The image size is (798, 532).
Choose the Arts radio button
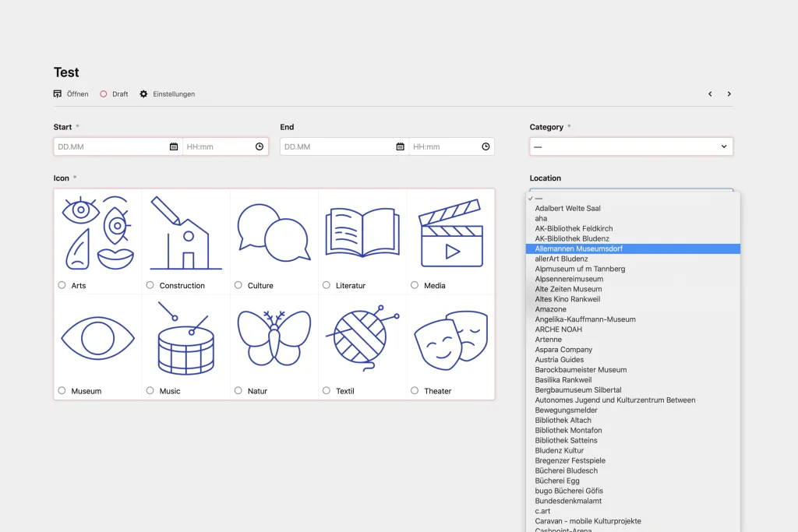[62, 285]
